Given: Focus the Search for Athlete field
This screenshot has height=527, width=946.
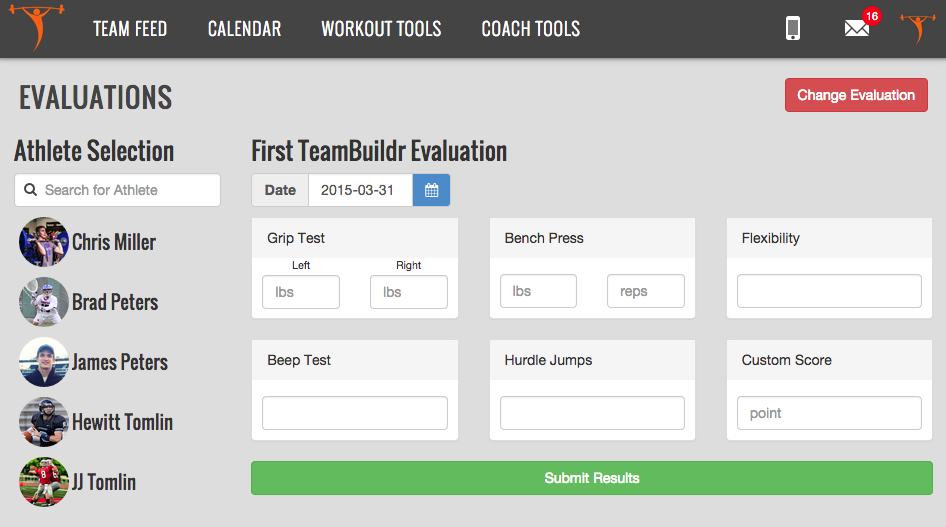Looking at the screenshot, I should [x=128, y=190].
